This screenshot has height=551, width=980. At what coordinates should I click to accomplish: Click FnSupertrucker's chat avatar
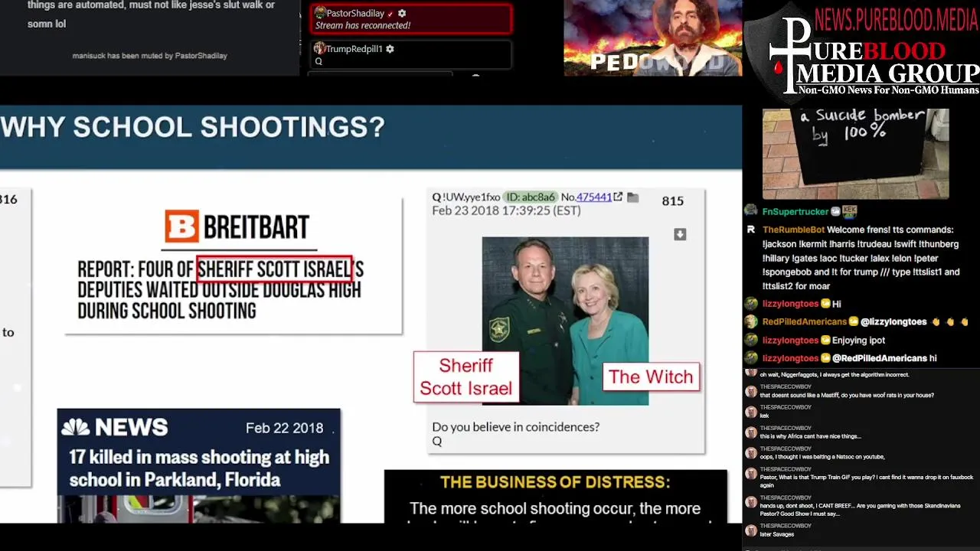tap(751, 211)
